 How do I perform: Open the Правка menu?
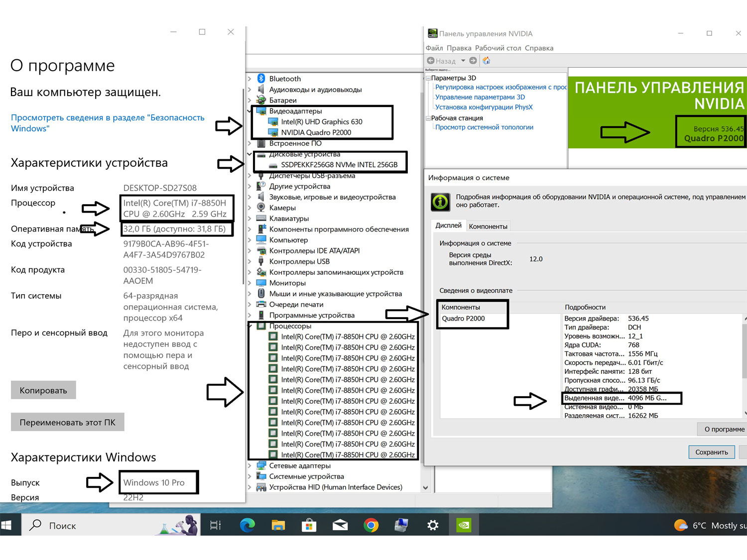click(459, 48)
